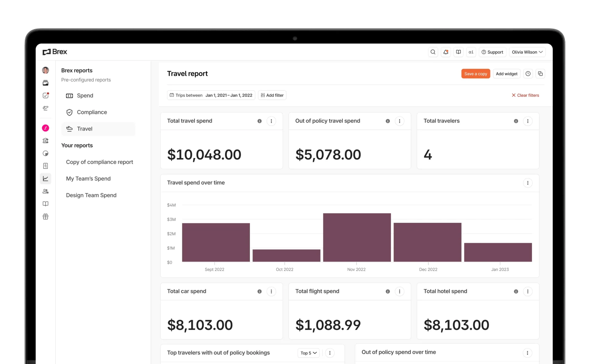Open notifications via the bell icon
The height and width of the screenshot is (364, 589).
pos(446,52)
